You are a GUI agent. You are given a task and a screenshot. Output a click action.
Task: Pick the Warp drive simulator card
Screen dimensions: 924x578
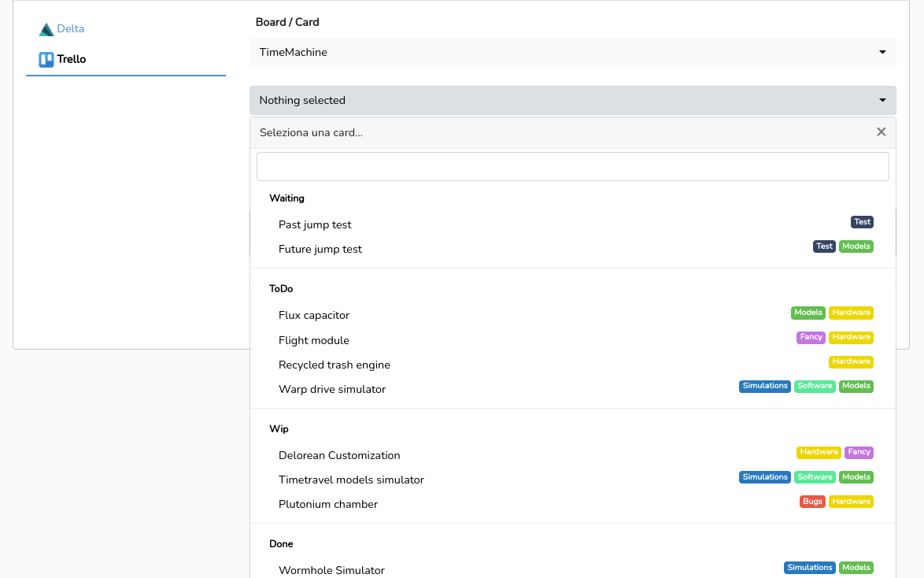pyautogui.click(x=573, y=389)
